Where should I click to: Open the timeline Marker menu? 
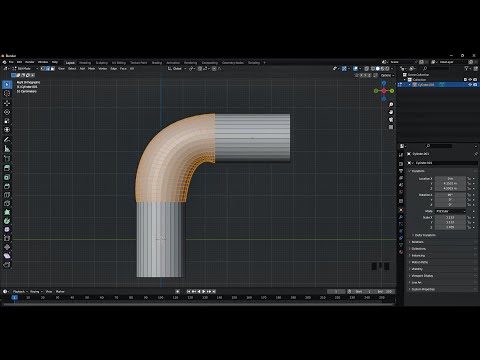coord(60,291)
